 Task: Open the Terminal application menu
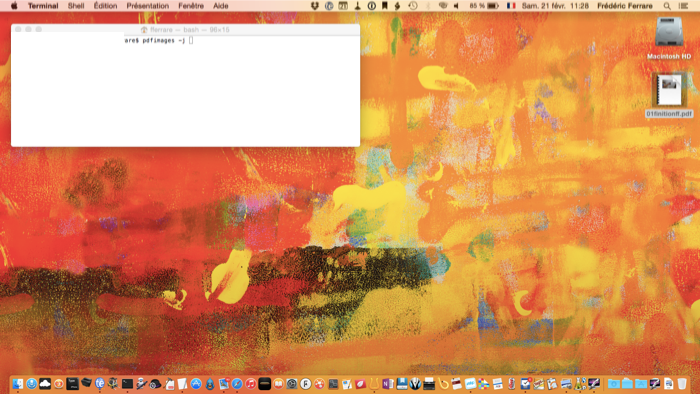point(43,6)
